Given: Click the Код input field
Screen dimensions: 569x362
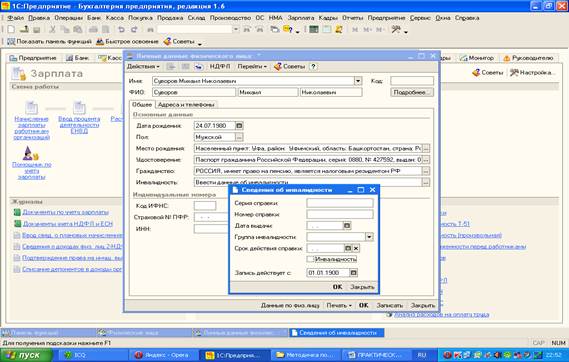Looking at the screenshot, I should point(412,81).
